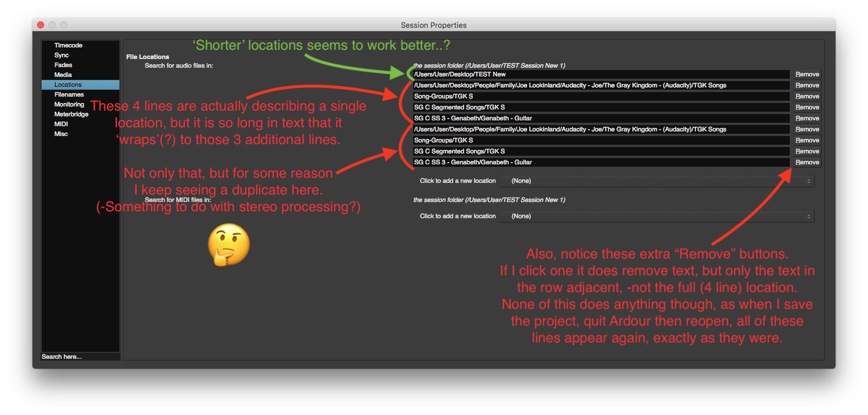Select the Meterbridge sidebar entry
868x415 pixels.
71,114
